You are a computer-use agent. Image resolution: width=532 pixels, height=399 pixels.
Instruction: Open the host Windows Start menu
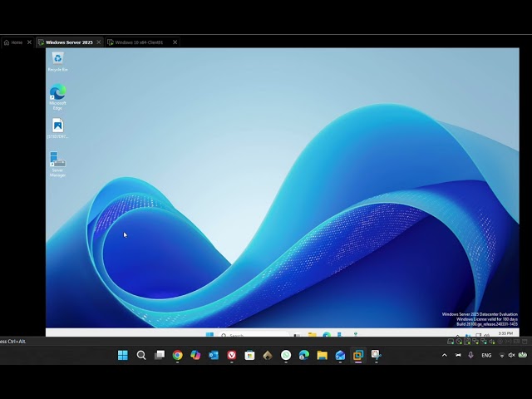click(x=123, y=355)
